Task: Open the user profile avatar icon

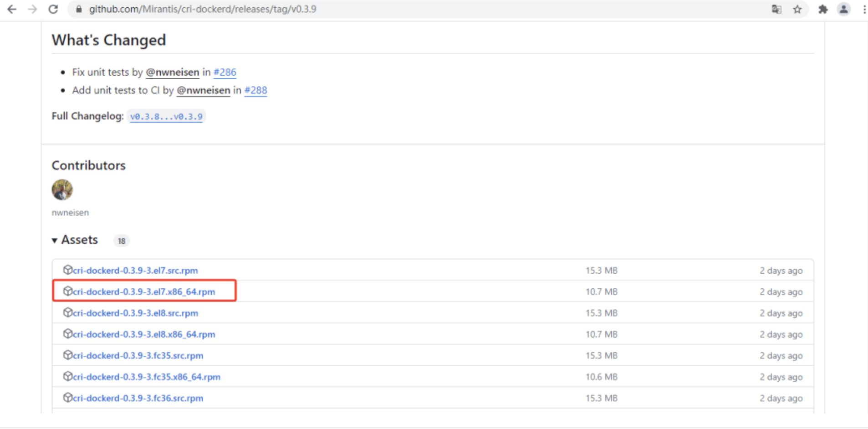Action: (x=843, y=9)
